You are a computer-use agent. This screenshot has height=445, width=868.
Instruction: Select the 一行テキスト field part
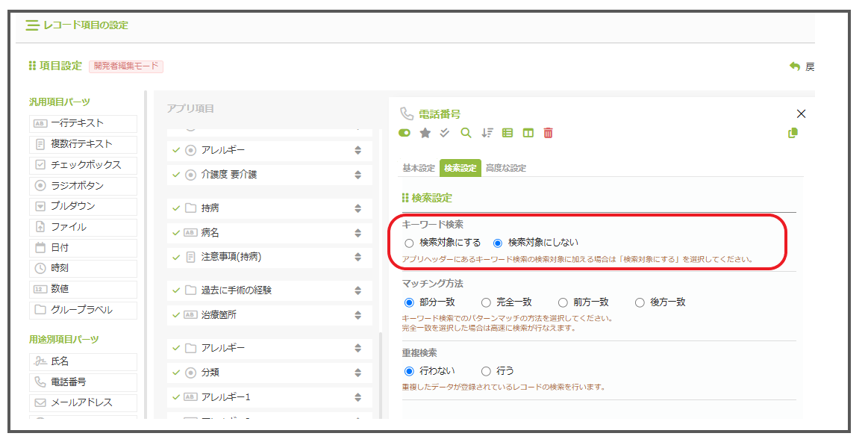(83, 123)
